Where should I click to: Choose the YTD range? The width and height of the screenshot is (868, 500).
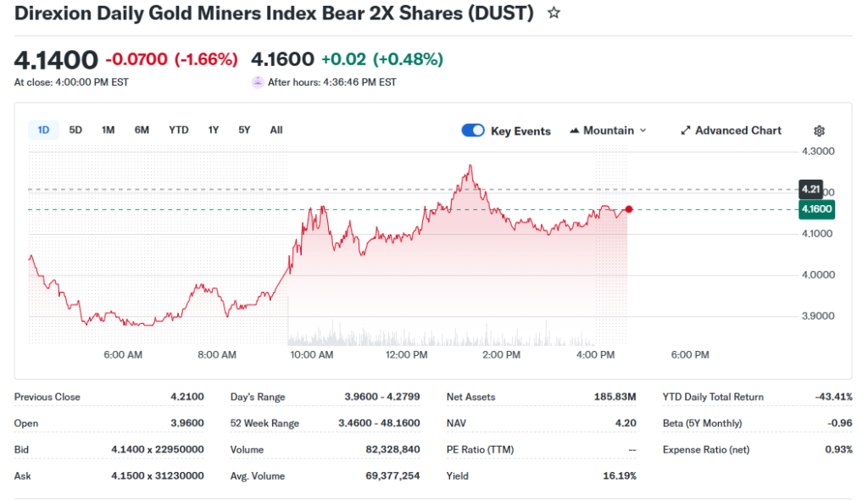pos(178,130)
